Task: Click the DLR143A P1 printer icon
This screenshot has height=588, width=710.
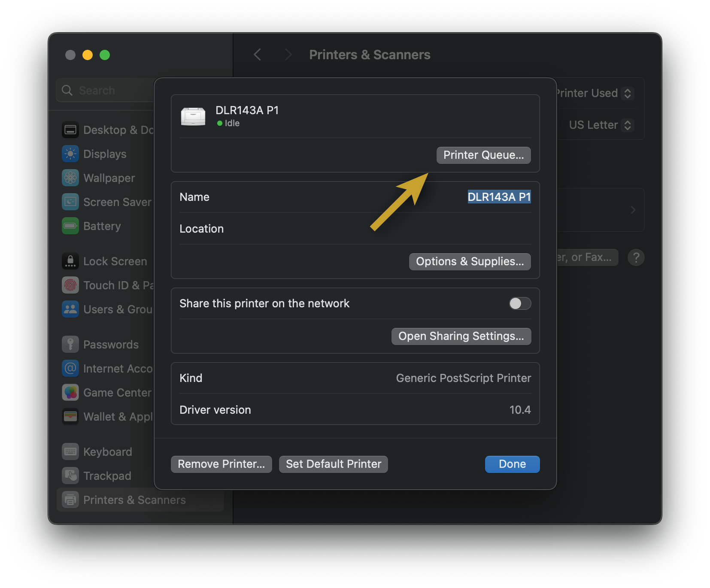Action: [x=193, y=116]
